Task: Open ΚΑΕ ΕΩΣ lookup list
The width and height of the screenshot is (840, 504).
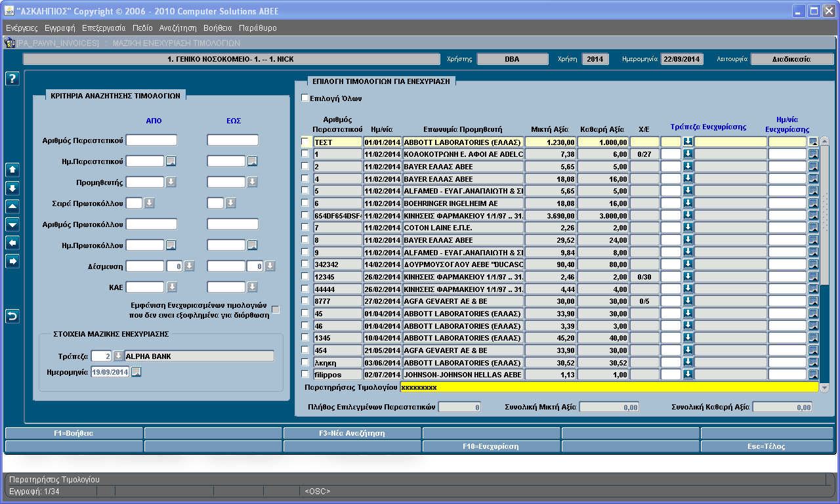Action: coord(252,287)
